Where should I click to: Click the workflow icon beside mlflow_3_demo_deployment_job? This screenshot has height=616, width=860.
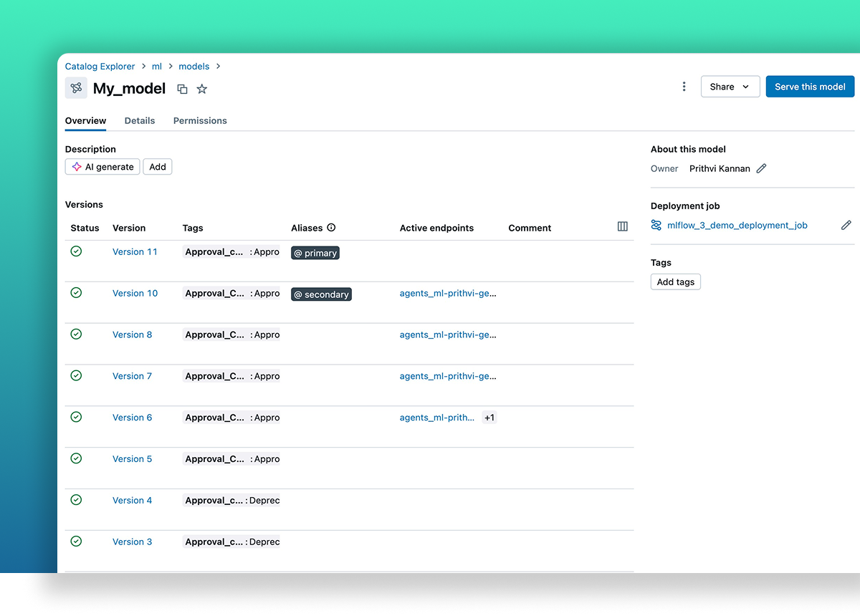tap(655, 225)
